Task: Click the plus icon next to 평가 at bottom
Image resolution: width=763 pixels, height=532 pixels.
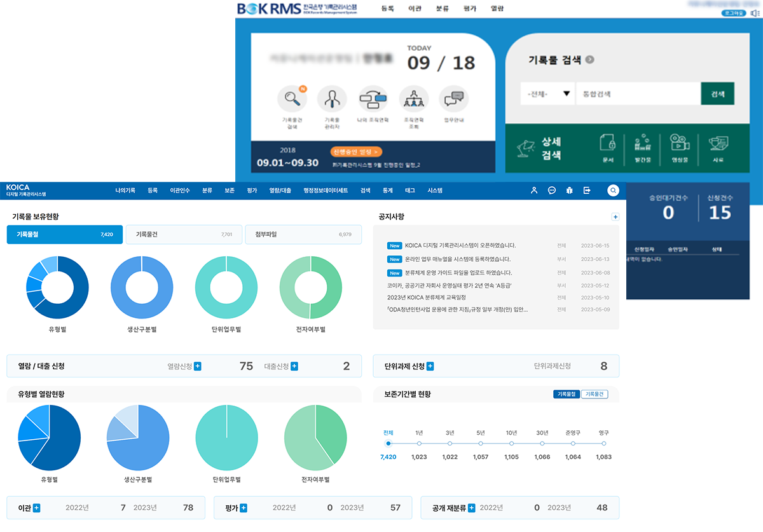Action: point(244,508)
